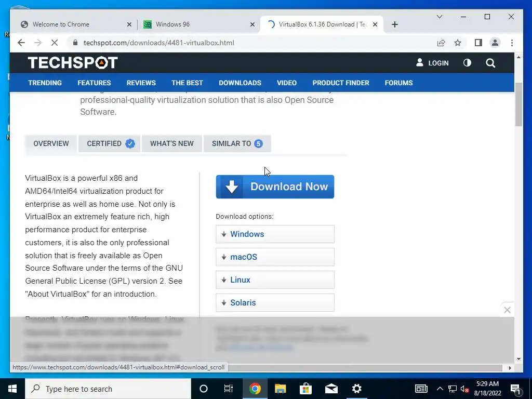Choose the macOS download option
The width and height of the screenshot is (532, 399).
coord(275,257)
